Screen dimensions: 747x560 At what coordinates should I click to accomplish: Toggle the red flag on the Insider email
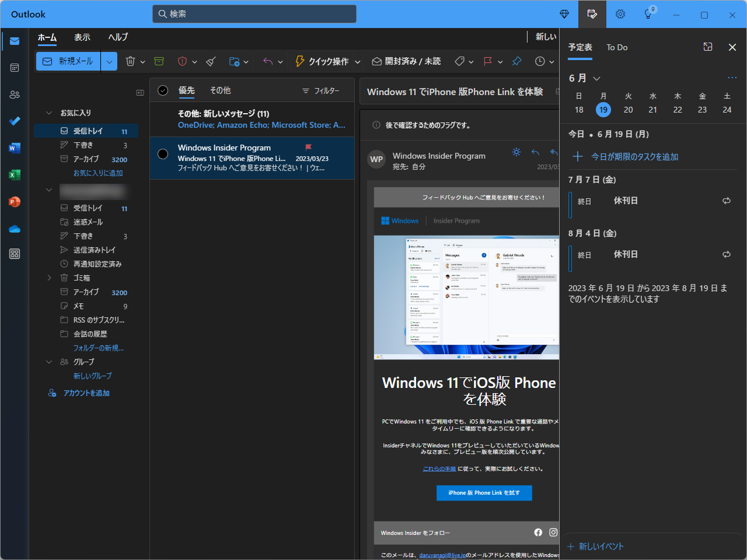[309, 148]
